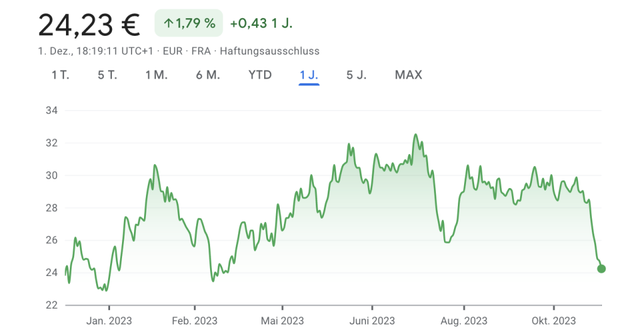Click the Aug. 2023 axis label
Image resolution: width=644 pixels, height=332 pixels.
(x=464, y=321)
